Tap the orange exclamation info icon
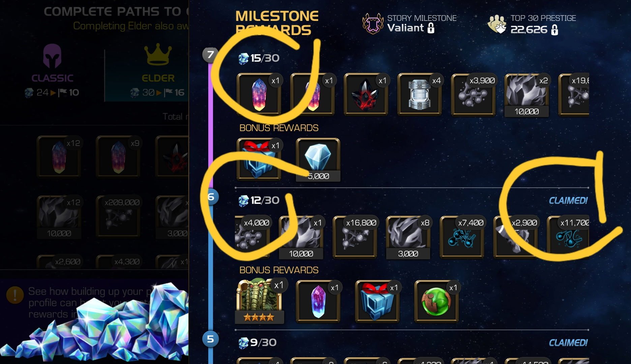 point(15,295)
